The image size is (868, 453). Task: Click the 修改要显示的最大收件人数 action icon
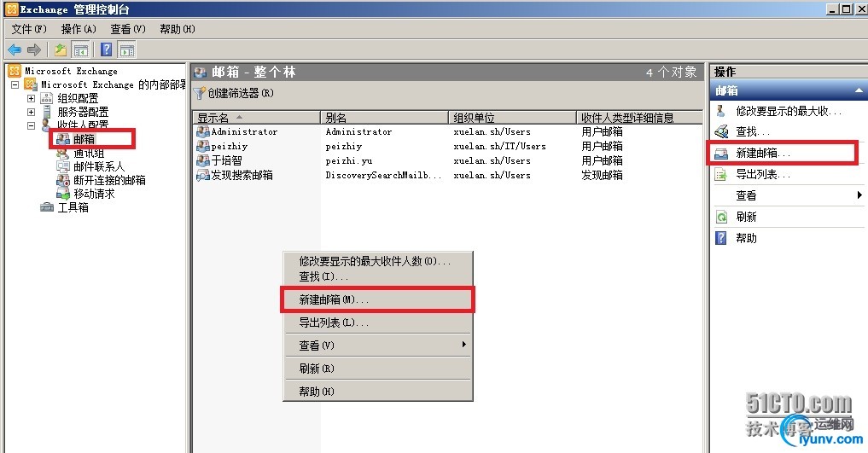[720, 111]
